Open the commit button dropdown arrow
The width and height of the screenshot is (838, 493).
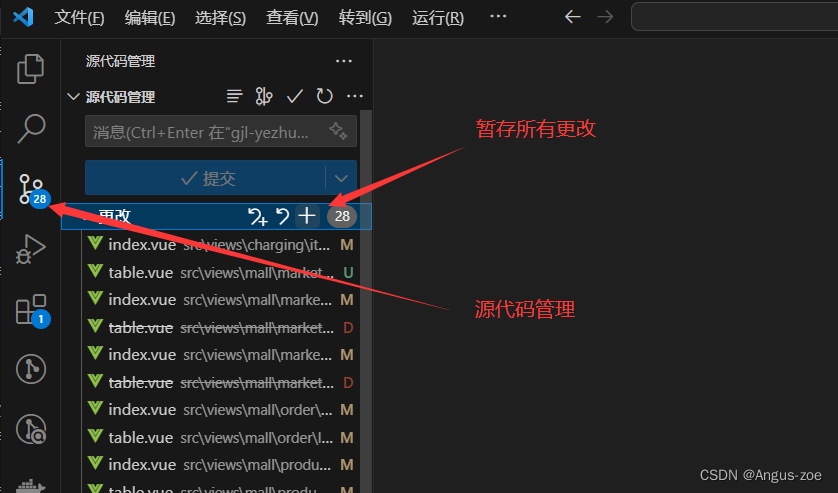341,178
